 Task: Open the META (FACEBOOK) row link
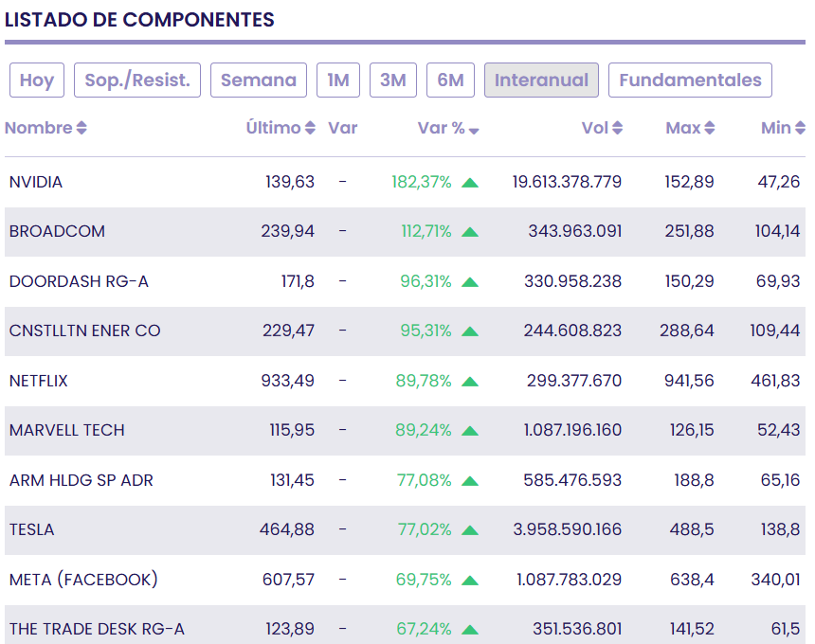[x=83, y=580]
